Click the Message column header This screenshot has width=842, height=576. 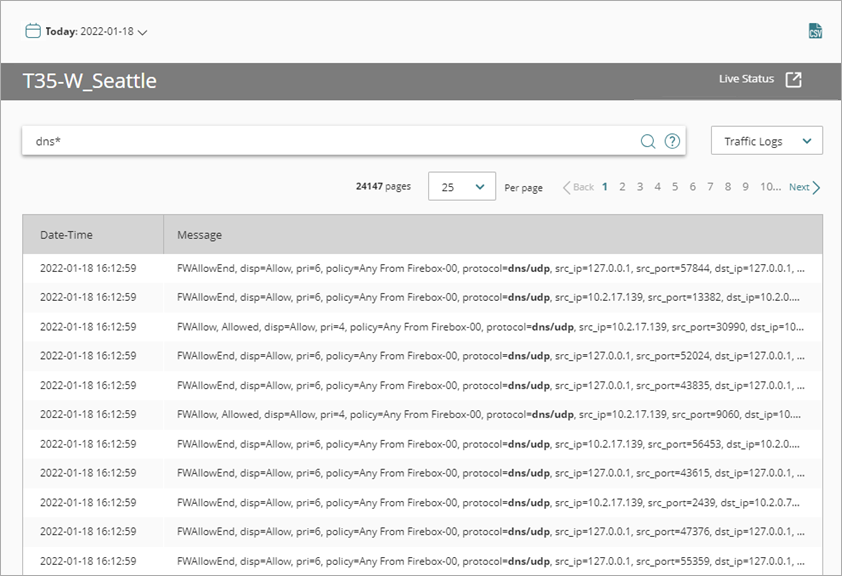[199, 235]
